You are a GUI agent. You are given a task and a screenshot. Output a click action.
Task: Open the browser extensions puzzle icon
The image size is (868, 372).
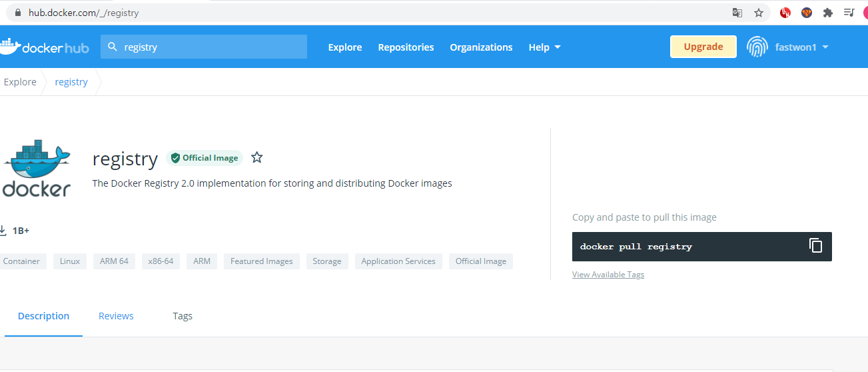coord(828,13)
